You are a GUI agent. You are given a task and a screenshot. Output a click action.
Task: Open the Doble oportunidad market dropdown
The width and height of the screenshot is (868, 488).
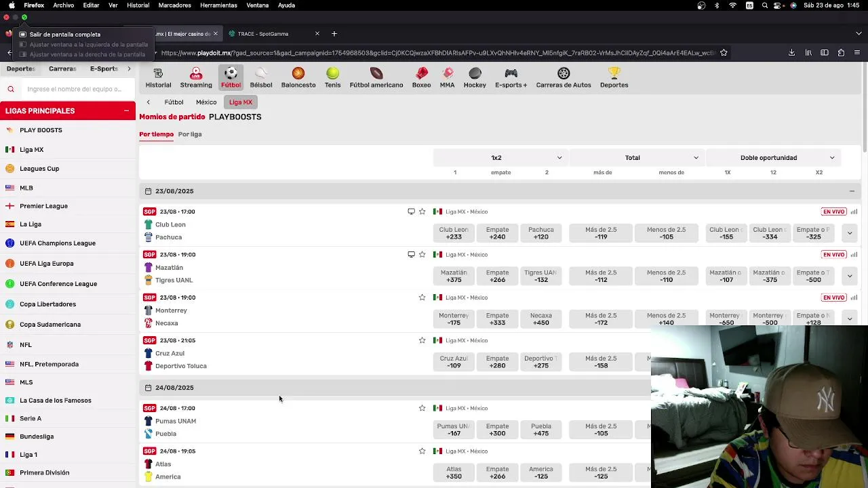pos(772,158)
